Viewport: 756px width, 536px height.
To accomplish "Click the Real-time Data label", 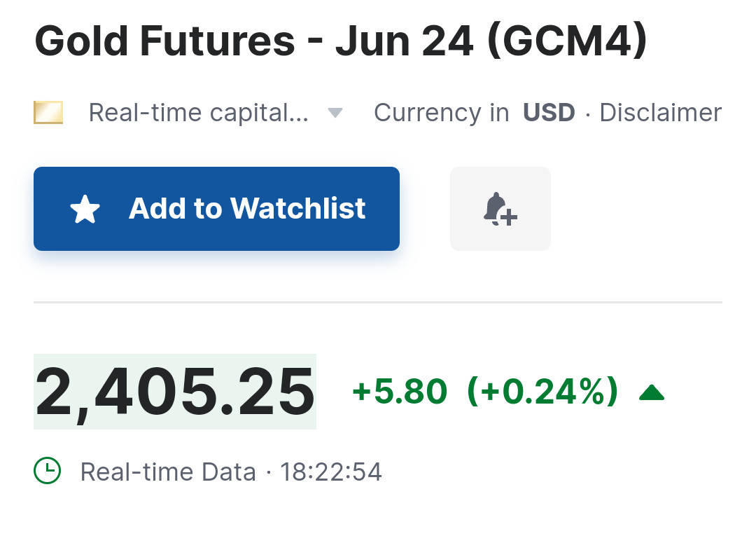I will 168,472.
